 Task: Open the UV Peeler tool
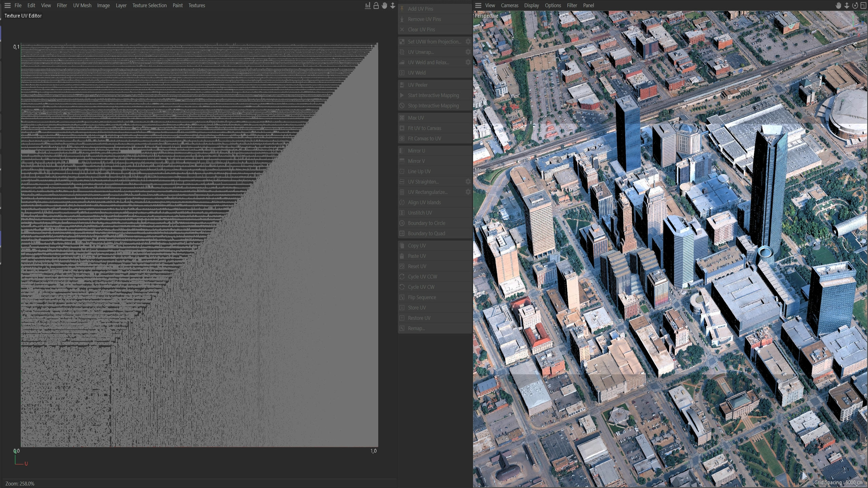pyautogui.click(x=434, y=85)
